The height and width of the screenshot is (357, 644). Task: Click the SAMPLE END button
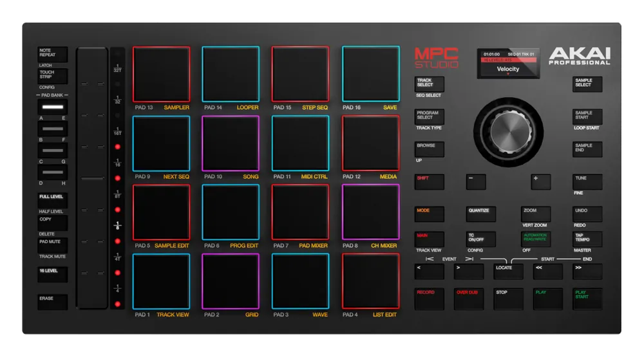(587, 149)
